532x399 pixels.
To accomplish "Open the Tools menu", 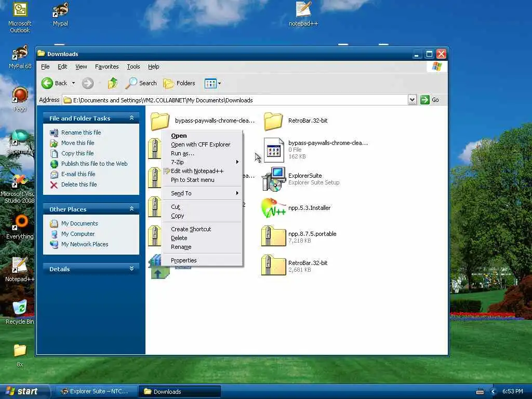I will point(134,66).
